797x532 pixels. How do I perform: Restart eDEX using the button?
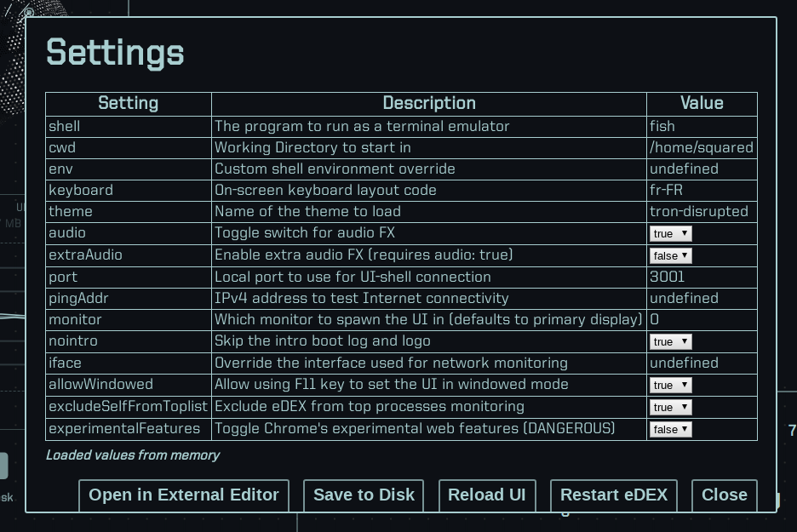click(x=614, y=495)
